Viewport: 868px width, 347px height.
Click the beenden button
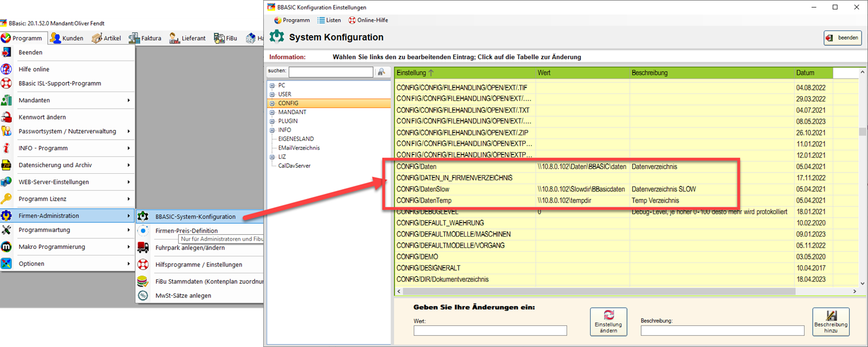(x=843, y=38)
